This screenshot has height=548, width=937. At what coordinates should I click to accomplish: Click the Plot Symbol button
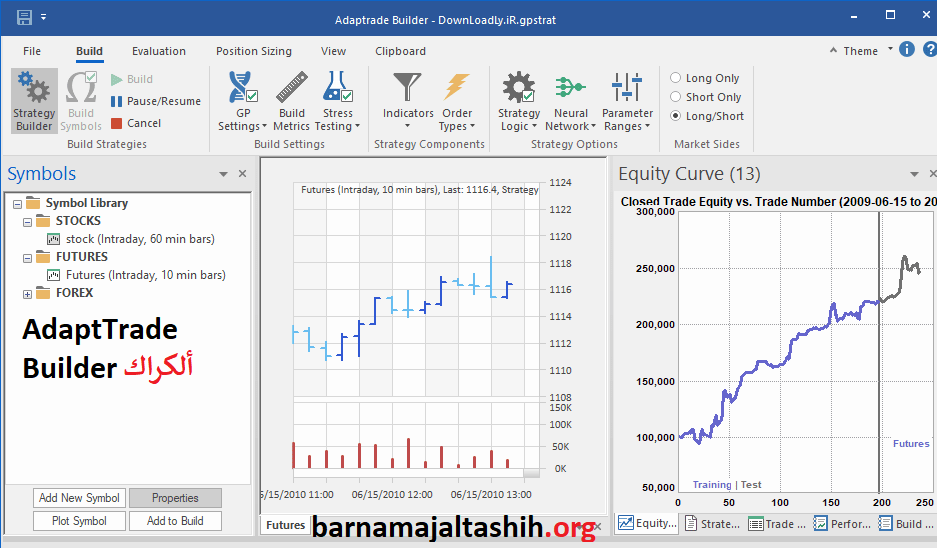(79, 521)
